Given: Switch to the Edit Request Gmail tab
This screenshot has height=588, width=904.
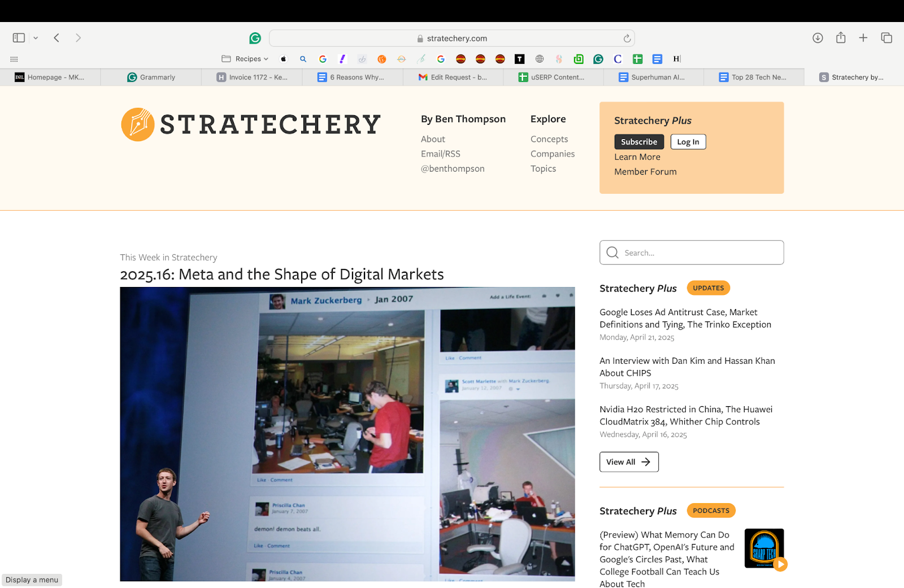Looking at the screenshot, I should click(x=453, y=77).
